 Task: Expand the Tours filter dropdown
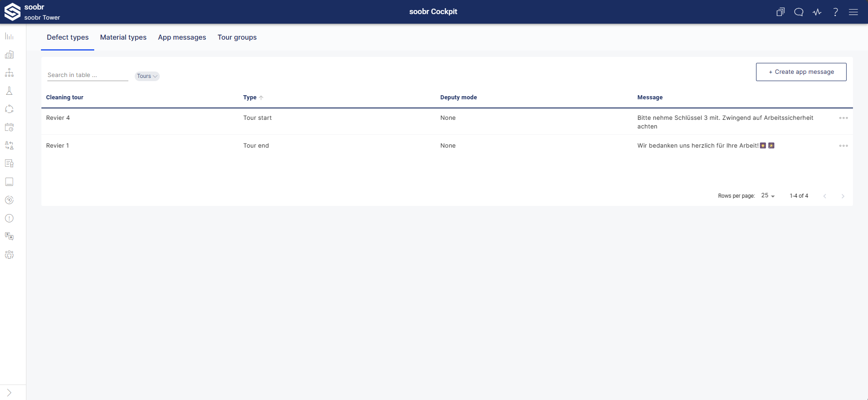pyautogui.click(x=147, y=76)
